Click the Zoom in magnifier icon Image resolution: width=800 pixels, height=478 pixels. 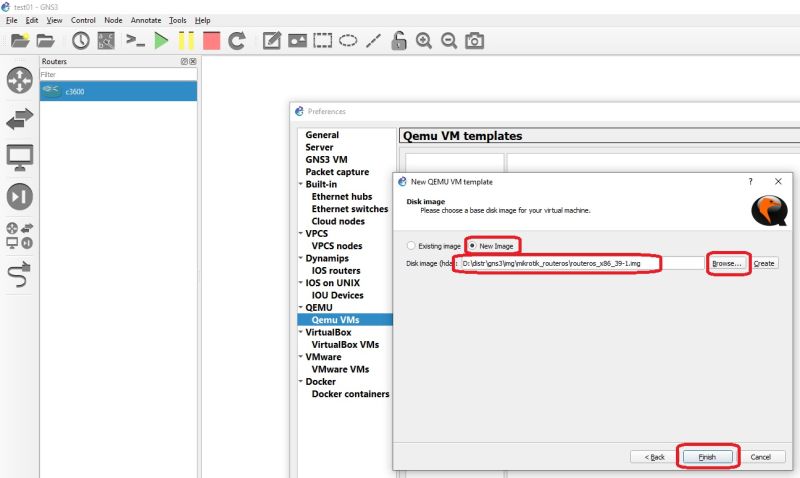click(x=424, y=40)
